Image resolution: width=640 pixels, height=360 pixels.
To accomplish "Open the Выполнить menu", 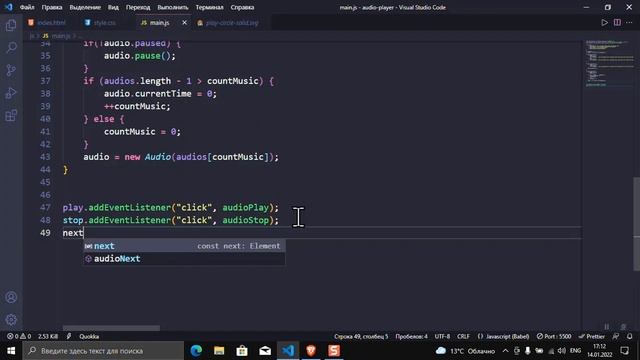I will click(173, 7).
